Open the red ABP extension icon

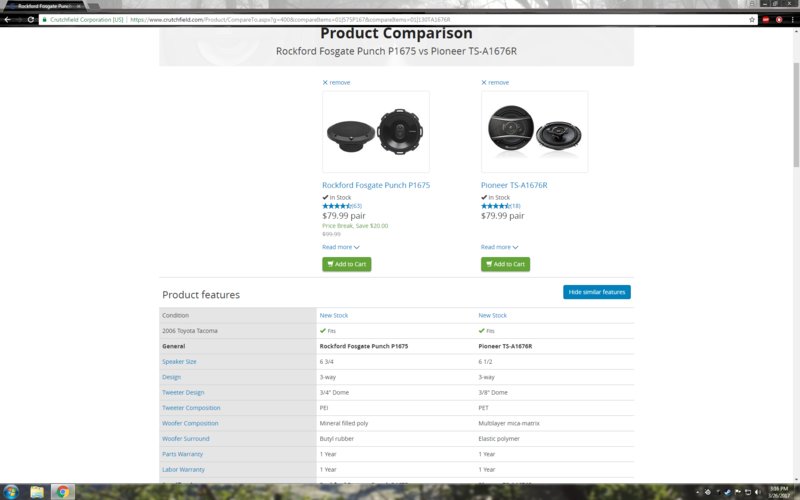pyautogui.click(x=766, y=19)
